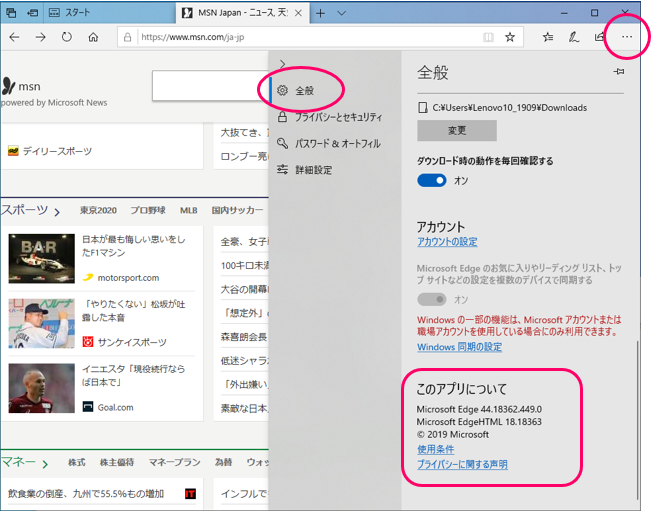
Task: Toggle ダウンロード時の動作を毎回確認する switch
Action: tap(432, 181)
